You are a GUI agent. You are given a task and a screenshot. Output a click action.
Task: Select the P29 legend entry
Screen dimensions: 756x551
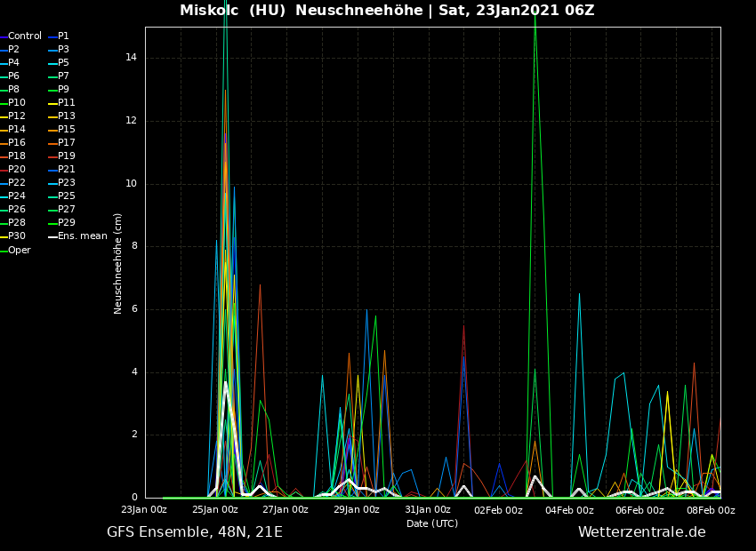(66, 223)
